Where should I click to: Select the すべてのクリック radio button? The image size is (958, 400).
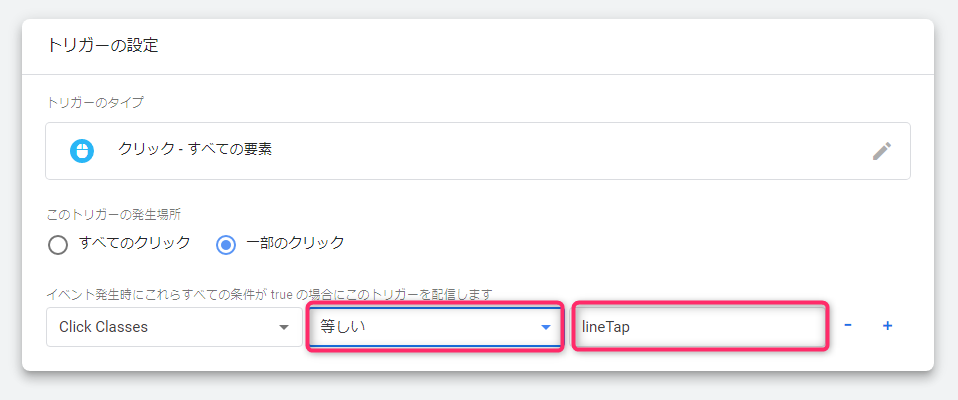pos(57,245)
